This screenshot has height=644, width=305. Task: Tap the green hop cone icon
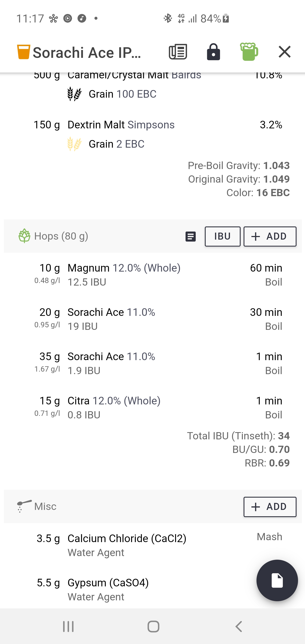[x=24, y=236]
